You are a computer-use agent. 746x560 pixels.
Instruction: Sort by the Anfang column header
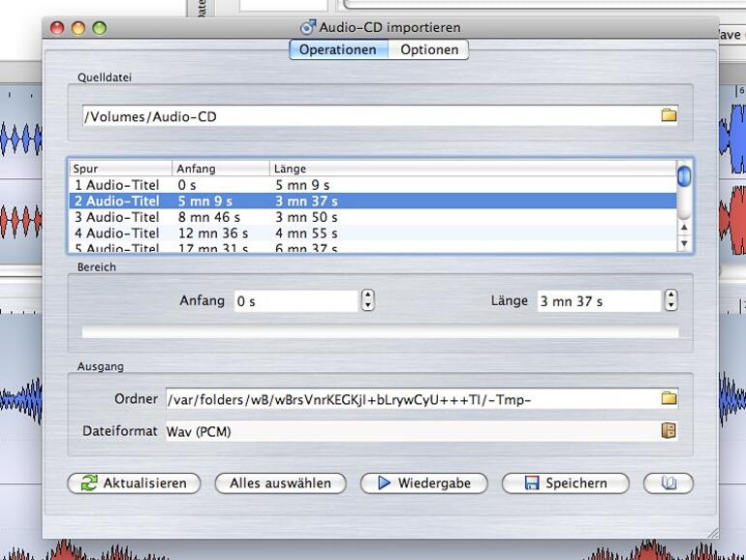pyautogui.click(x=221, y=169)
